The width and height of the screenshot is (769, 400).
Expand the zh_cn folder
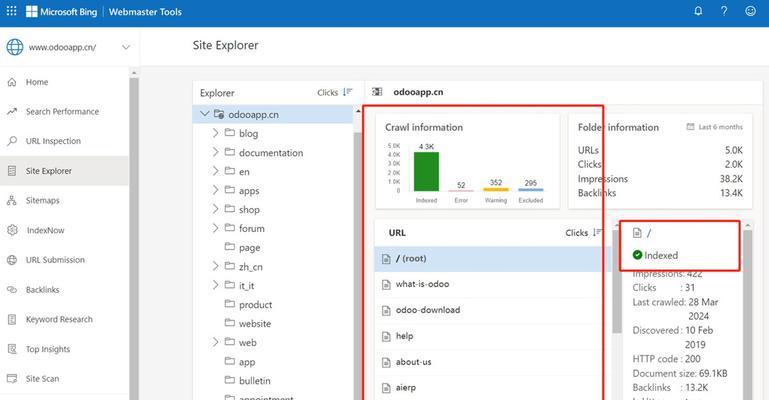[x=215, y=266]
